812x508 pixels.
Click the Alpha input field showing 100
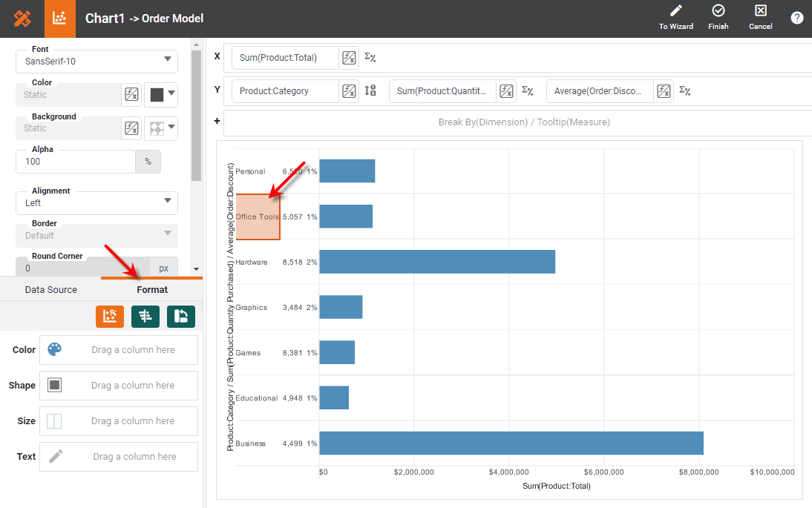tap(75, 162)
